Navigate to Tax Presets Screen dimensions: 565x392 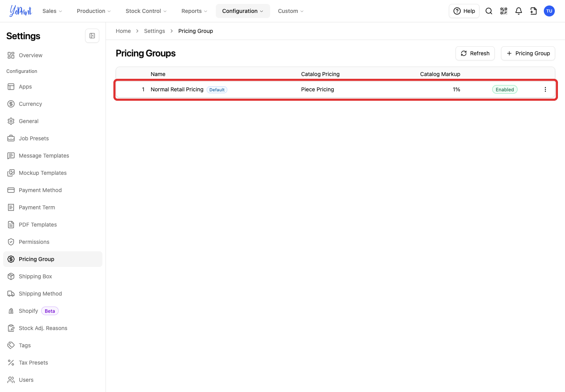click(53, 363)
